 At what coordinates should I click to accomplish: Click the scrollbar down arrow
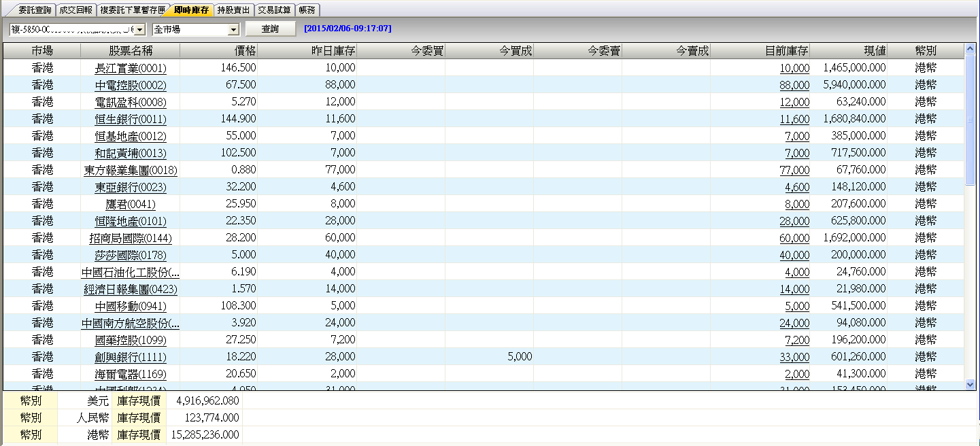(x=970, y=384)
